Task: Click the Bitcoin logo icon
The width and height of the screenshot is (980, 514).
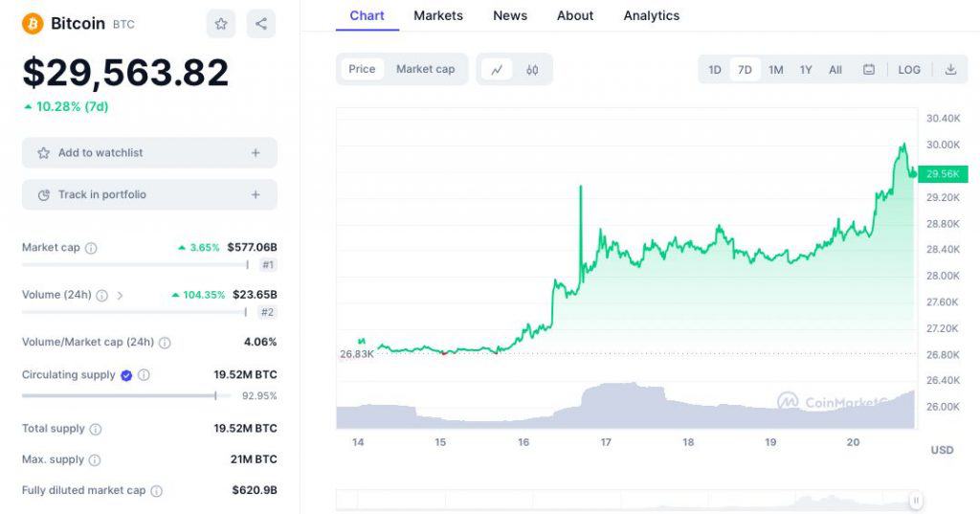Action: pos(33,24)
